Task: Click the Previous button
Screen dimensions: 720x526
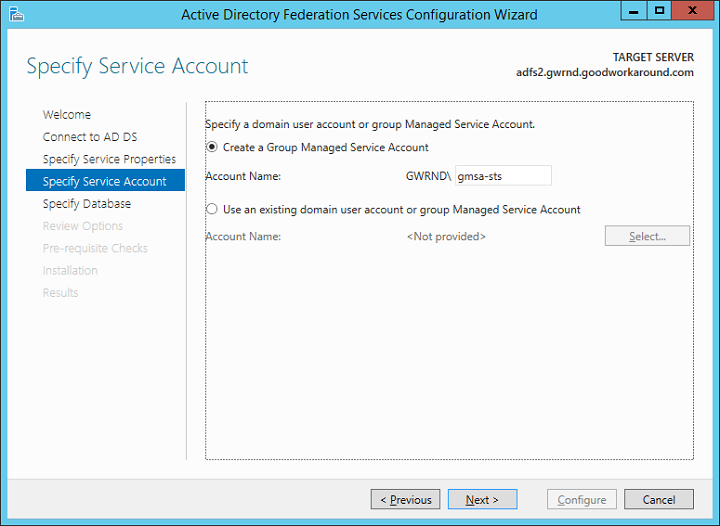Action: [x=405, y=499]
